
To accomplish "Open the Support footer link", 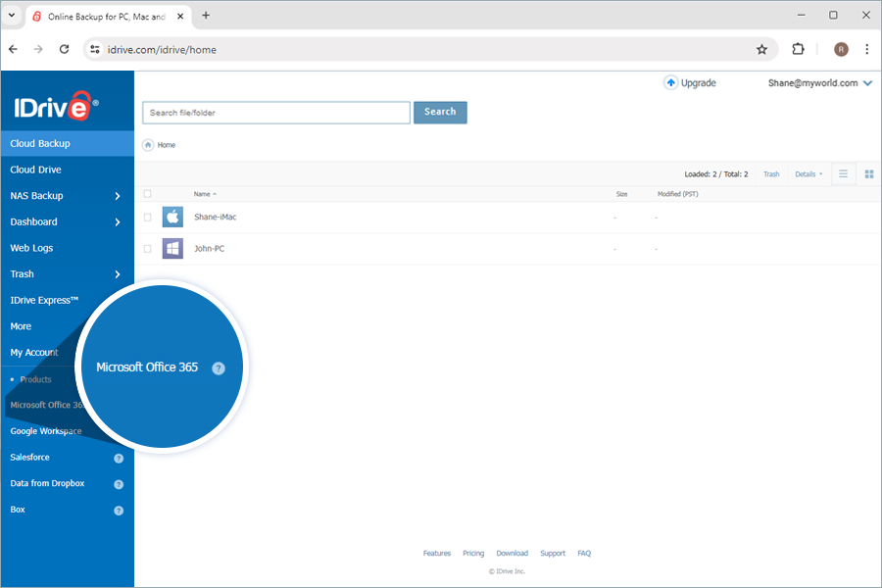I will (x=553, y=553).
